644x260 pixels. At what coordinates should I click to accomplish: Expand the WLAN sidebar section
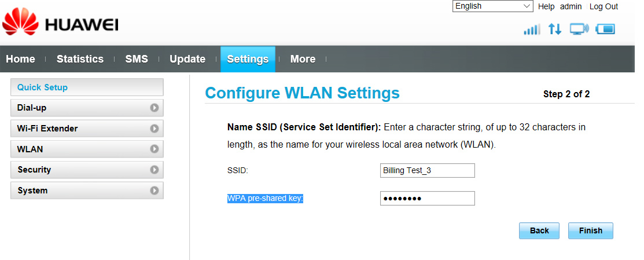87,149
